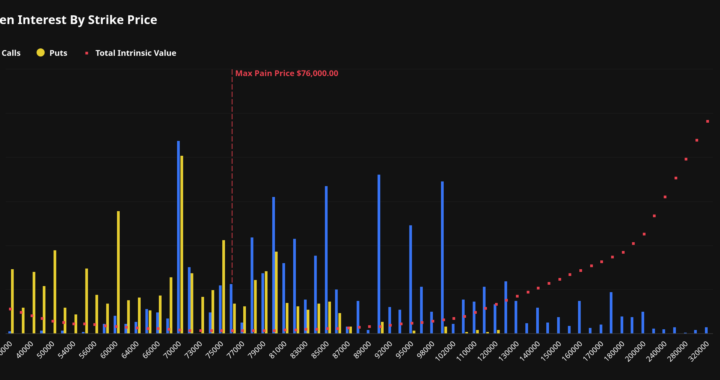Click the Interest By Strike Price chart title
Image resolution: width=720 pixels, height=380 pixels.
79,20
